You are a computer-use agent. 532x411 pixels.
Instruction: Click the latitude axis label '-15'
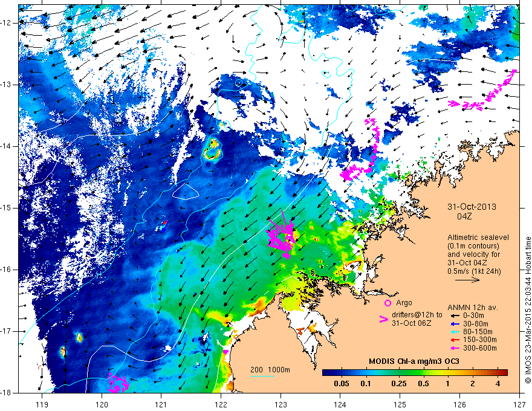pos(6,208)
